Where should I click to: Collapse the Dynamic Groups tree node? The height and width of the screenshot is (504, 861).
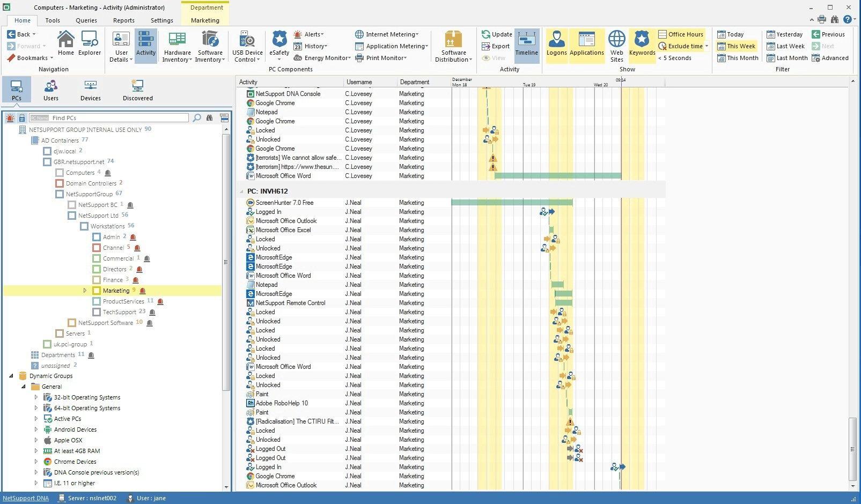(x=11, y=376)
